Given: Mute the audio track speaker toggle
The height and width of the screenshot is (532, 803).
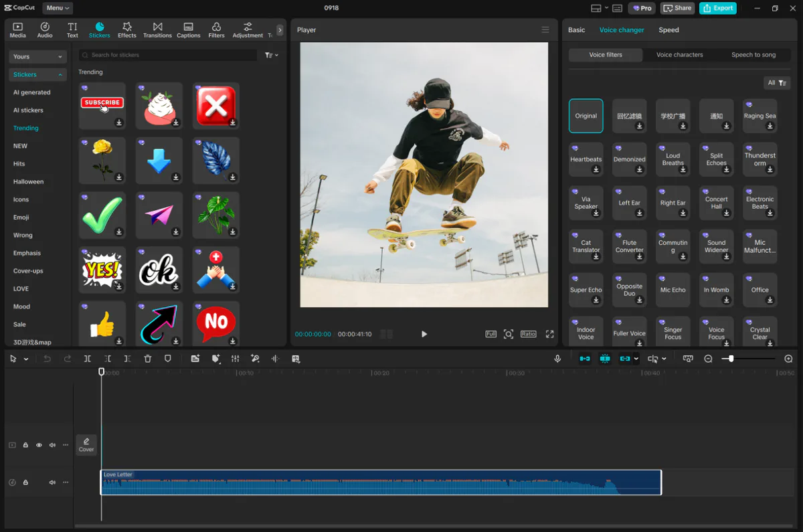Looking at the screenshot, I should [x=52, y=482].
